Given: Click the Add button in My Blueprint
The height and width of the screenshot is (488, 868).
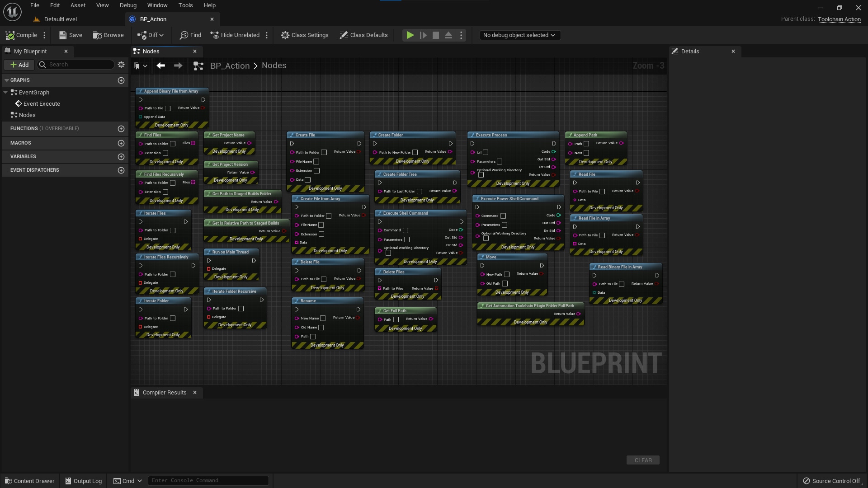Looking at the screenshot, I should coord(19,65).
